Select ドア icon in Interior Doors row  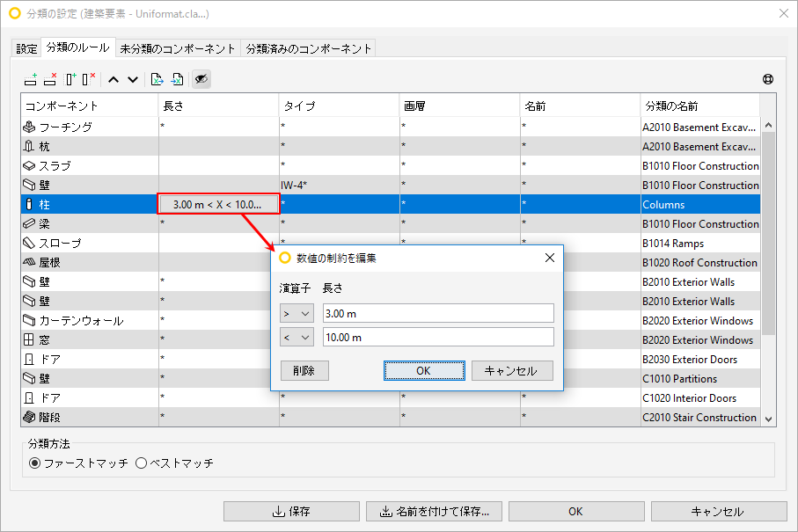[x=29, y=397]
